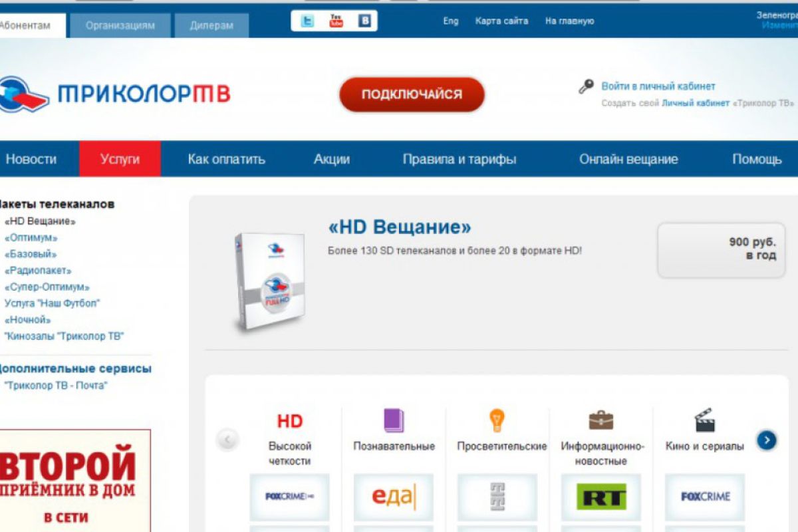Open the VKontakte social icon
This screenshot has width=798, height=532.
365,21
